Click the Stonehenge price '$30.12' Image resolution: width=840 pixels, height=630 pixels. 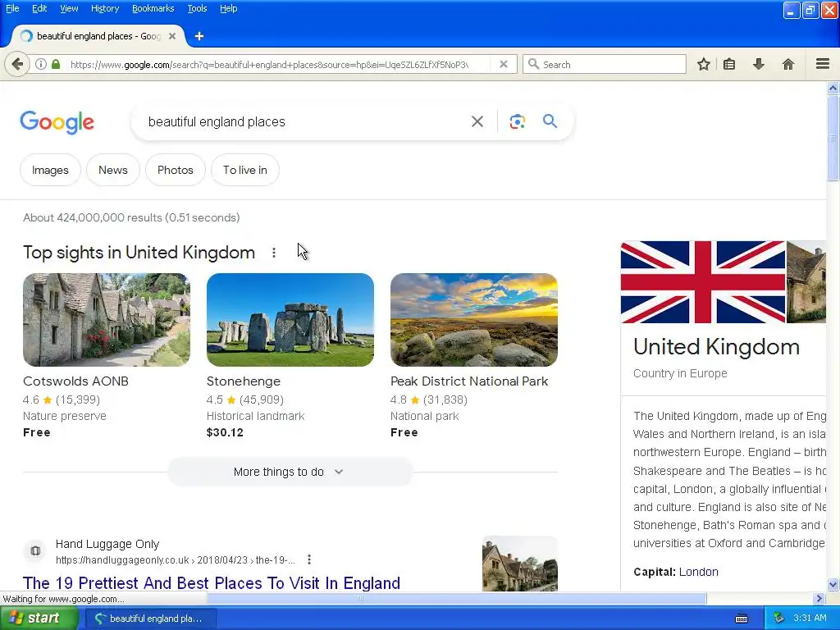click(225, 432)
